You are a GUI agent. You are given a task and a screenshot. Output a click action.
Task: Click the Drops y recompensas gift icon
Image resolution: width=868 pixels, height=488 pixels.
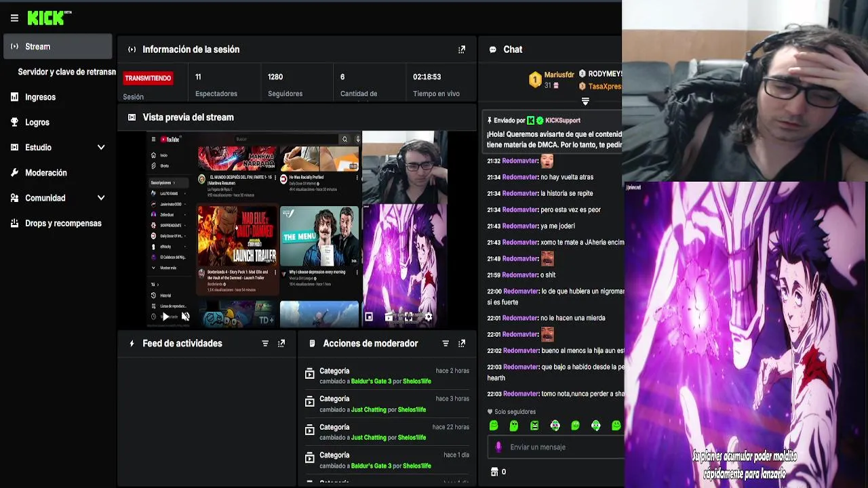(14, 223)
